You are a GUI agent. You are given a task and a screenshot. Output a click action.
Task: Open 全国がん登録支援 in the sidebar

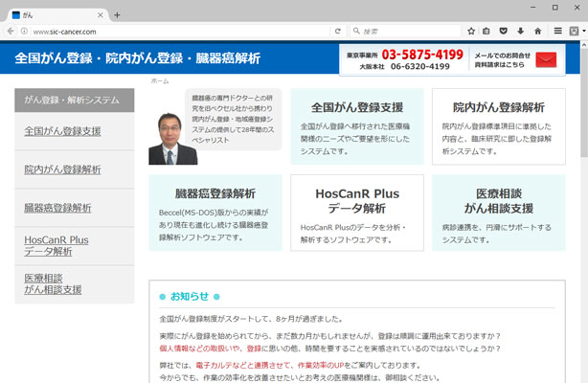pyautogui.click(x=62, y=131)
